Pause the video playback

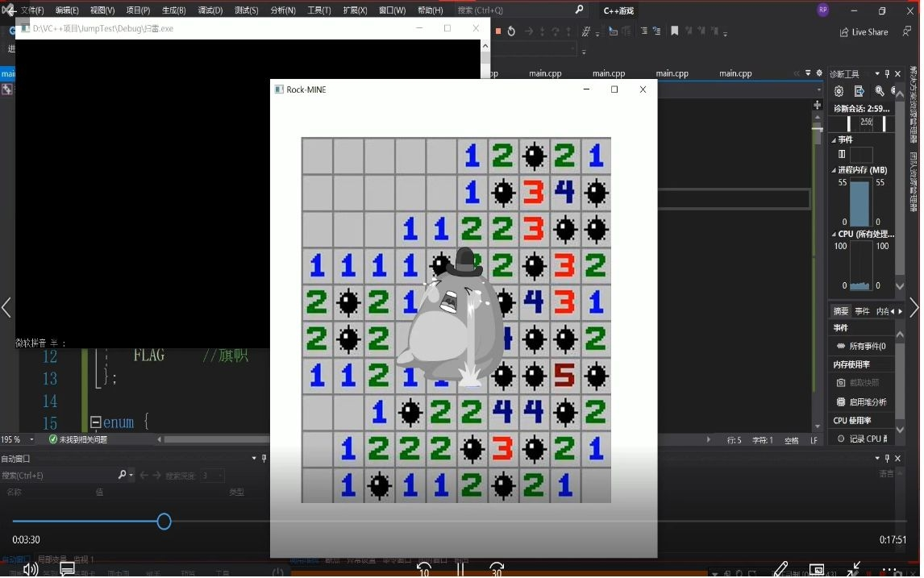pyautogui.click(x=460, y=568)
